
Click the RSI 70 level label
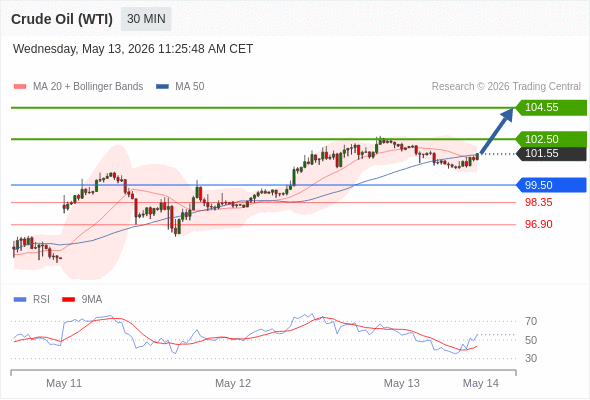pos(531,321)
